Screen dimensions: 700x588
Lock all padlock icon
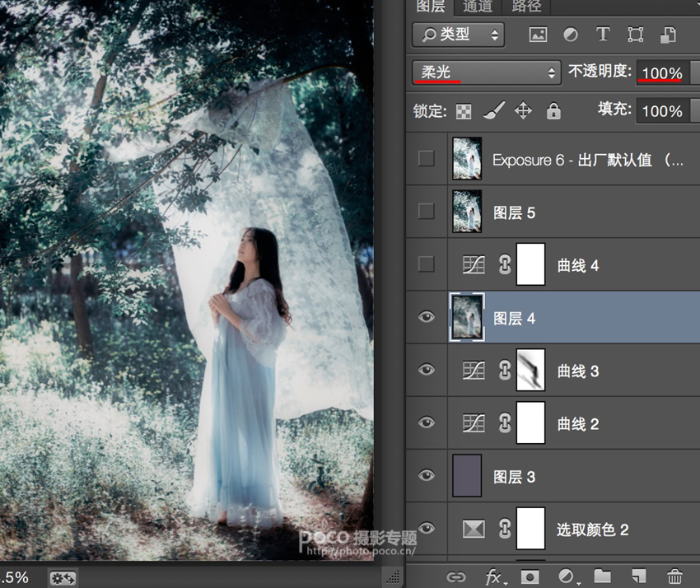pyautogui.click(x=553, y=110)
